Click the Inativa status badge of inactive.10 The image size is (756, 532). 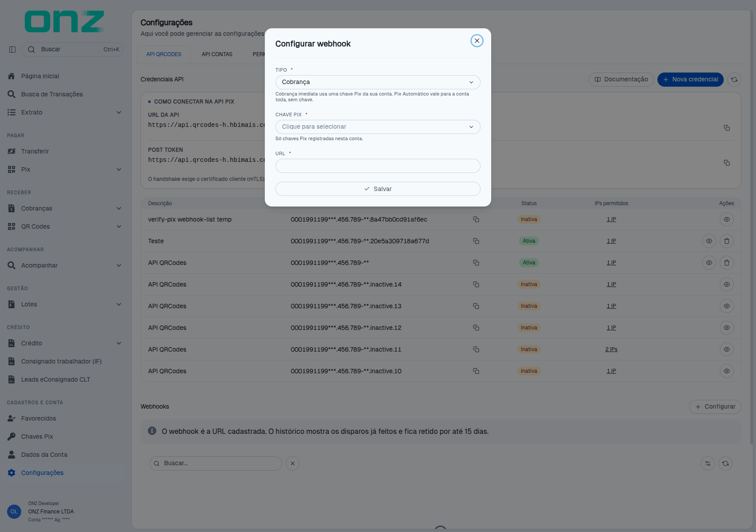point(529,371)
